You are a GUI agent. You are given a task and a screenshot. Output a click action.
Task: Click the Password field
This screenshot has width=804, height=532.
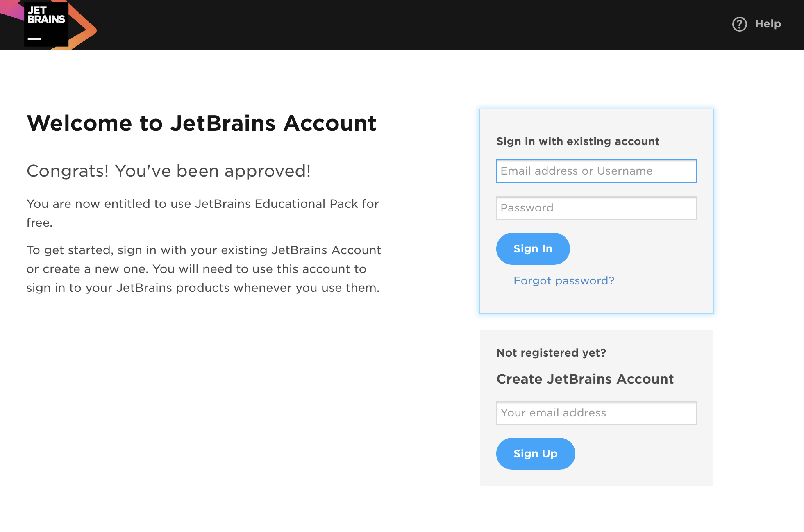tap(596, 208)
